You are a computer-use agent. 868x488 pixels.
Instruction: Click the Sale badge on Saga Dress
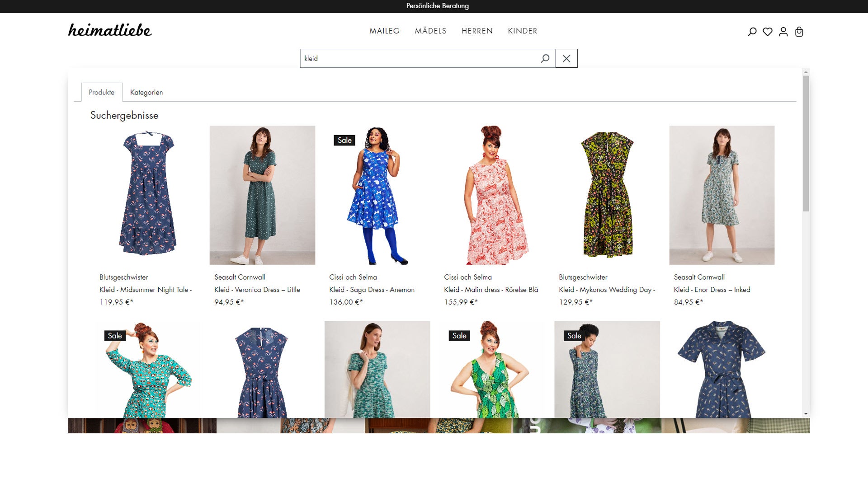coord(344,140)
